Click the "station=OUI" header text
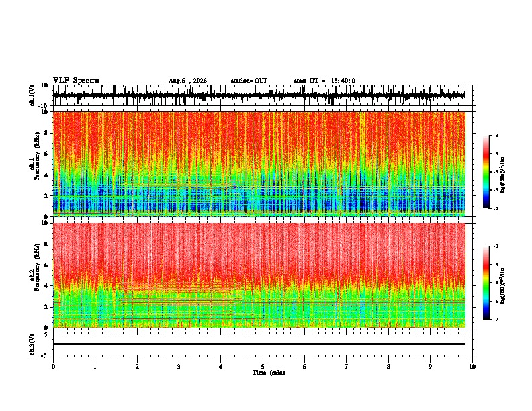The width and height of the screenshot is (532, 411). coord(249,81)
